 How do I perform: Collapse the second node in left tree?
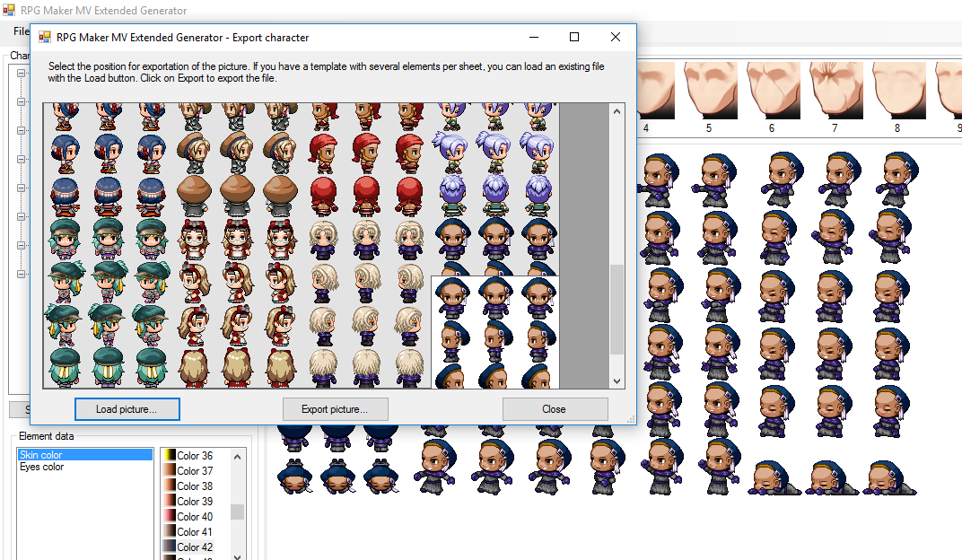[21, 101]
